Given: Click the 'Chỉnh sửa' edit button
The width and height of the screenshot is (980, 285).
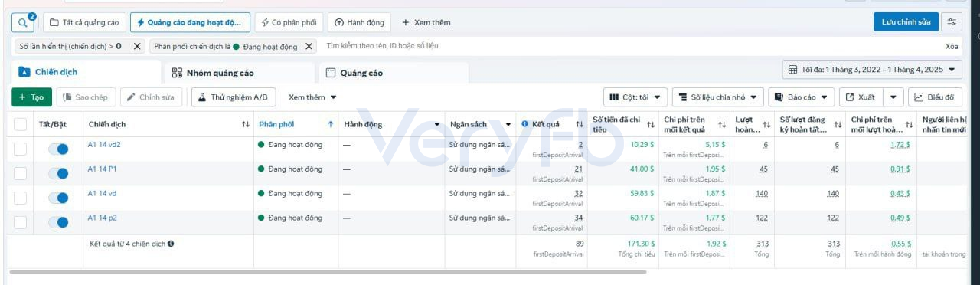Looking at the screenshot, I should pos(150,97).
